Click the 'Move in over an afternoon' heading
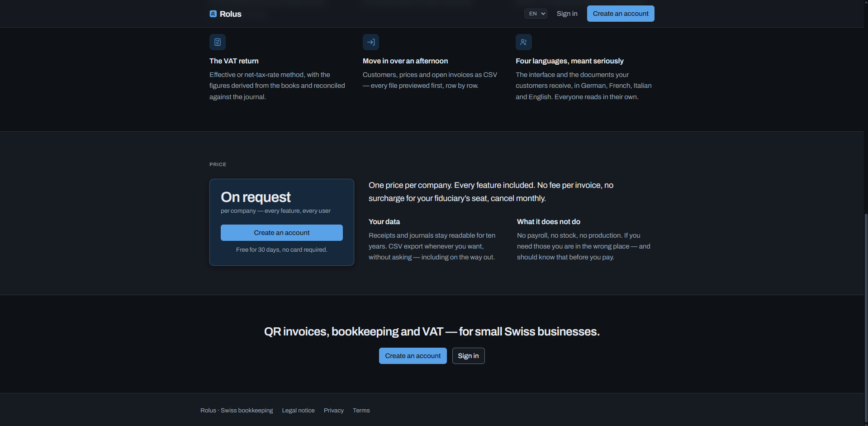Viewport: 868px width, 426px height. (405, 61)
